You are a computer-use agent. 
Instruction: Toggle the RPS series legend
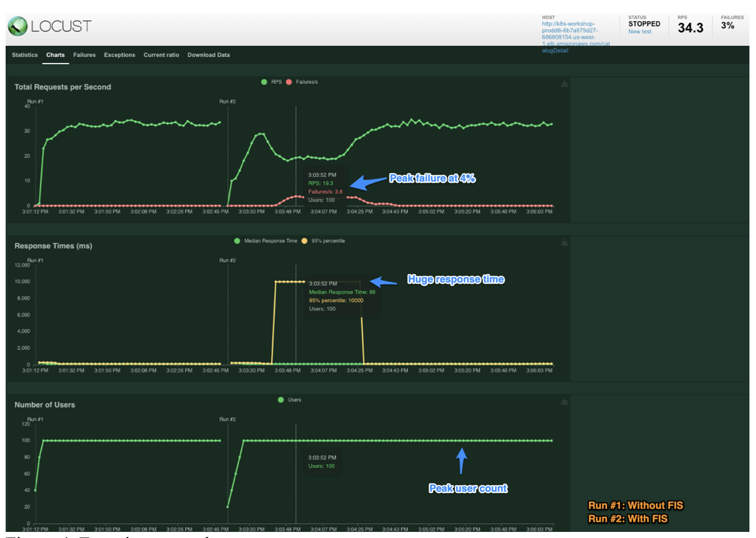point(272,82)
